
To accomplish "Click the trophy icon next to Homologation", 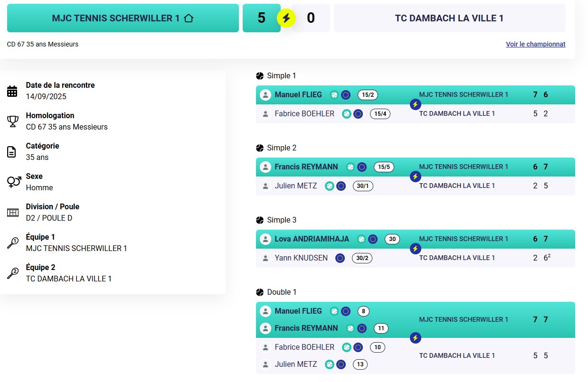I will click(12, 121).
